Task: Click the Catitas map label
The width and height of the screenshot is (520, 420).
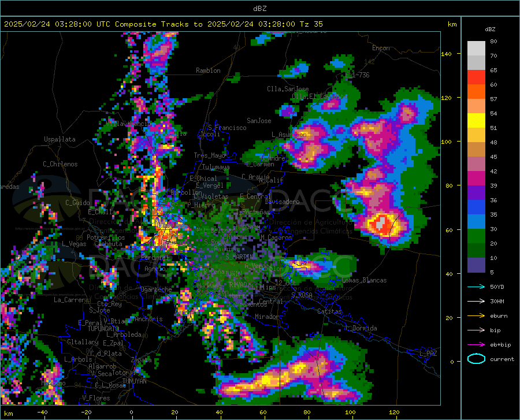Action: coord(330,311)
